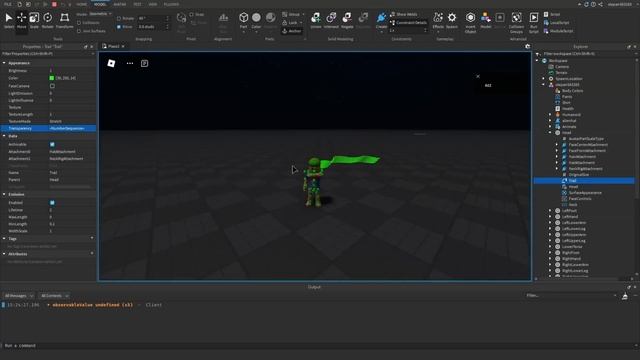The image size is (640, 360).
Task: Open the Group dropdown
Action: coord(293,14)
